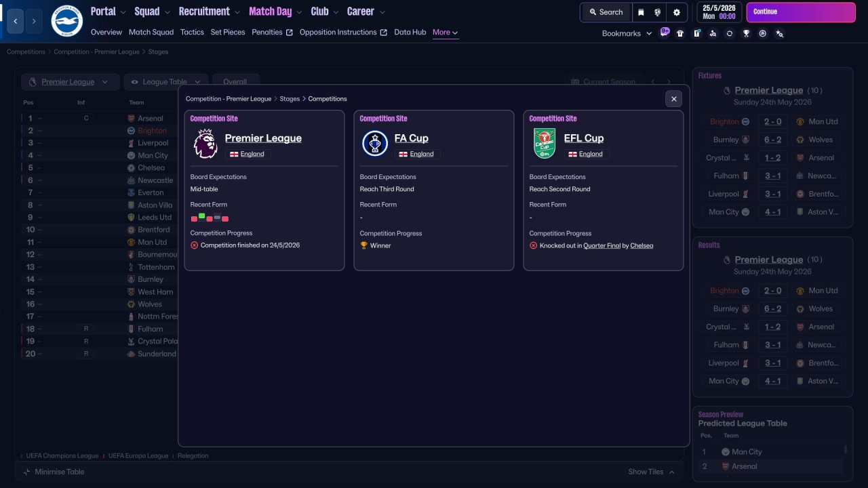Click the trophy icon beside Winner
This screenshot has width=868, height=488.
point(364,245)
